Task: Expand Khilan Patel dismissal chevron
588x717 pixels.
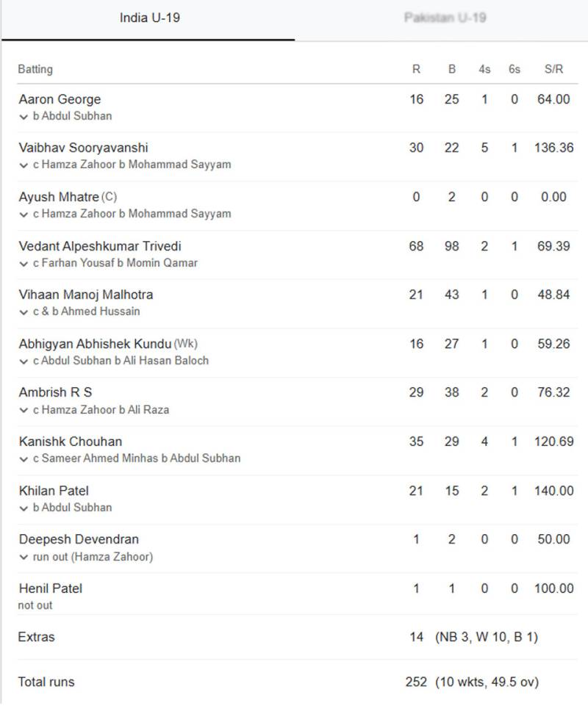Action: (24, 508)
